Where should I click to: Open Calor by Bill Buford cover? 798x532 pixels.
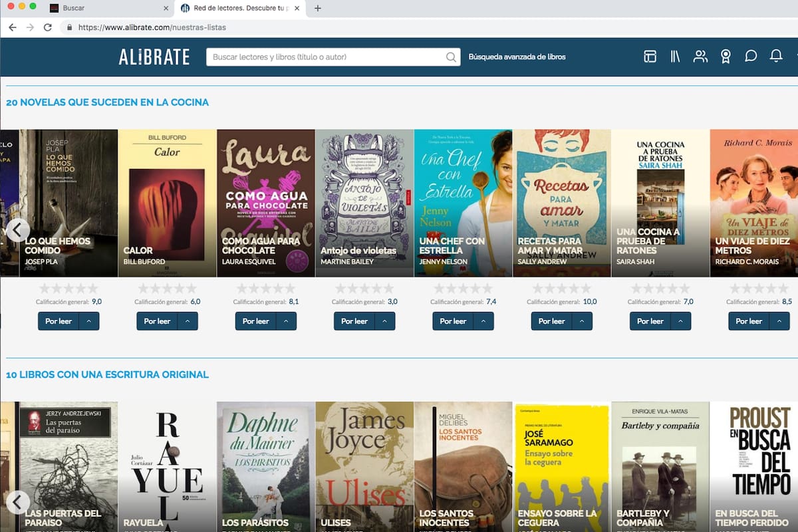coord(167,203)
